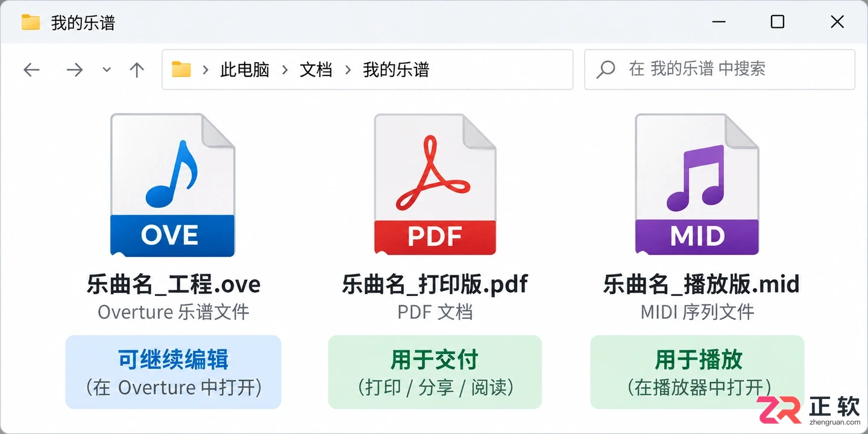This screenshot has height=434, width=868.
Task: Click the folder icon in address bar
Action: pos(181,69)
